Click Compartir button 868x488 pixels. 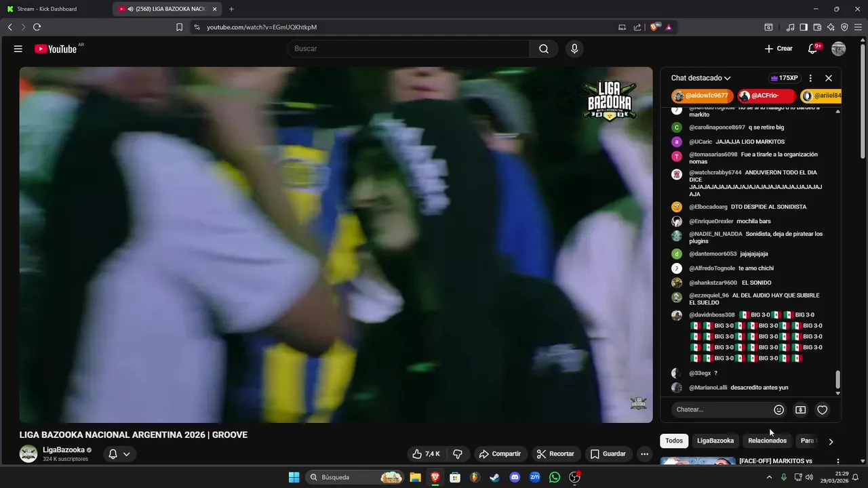[x=499, y=454]
